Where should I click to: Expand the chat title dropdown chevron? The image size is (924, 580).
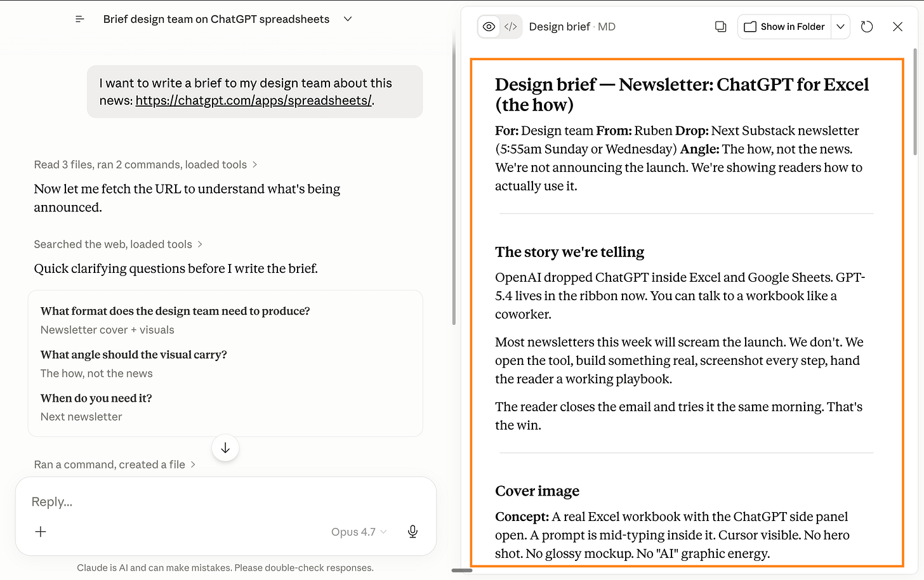(348, 19)
